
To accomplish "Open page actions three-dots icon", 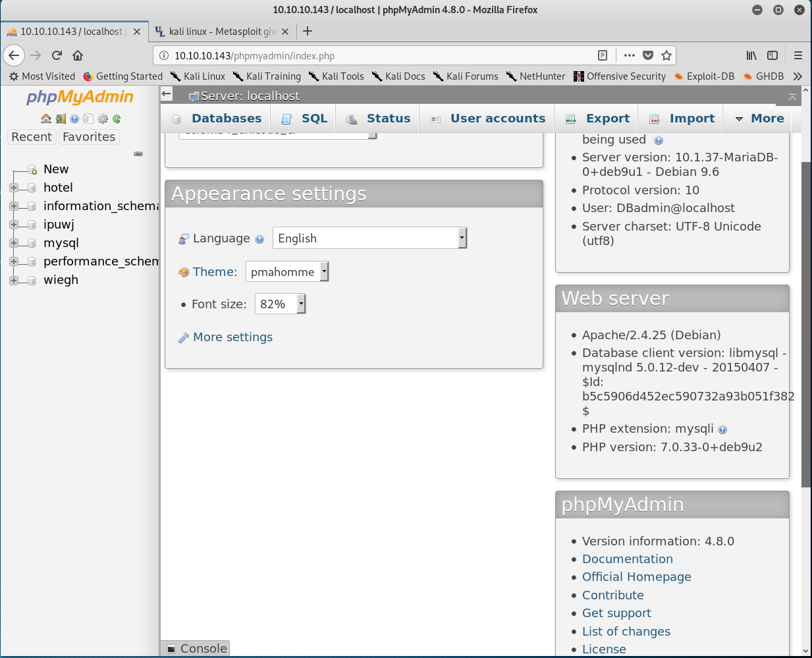I will click(630, 55).
